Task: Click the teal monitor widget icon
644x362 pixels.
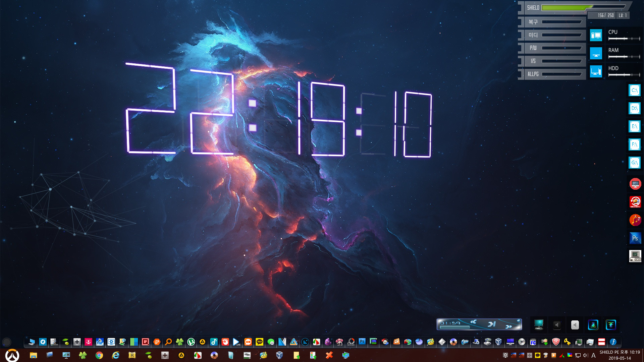Action: click(539, 324)
